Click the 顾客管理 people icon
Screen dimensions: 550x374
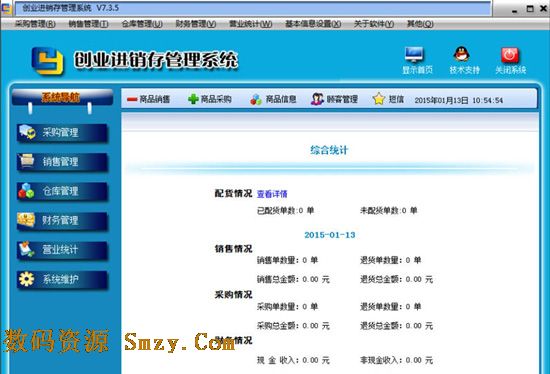pyautogui.click(x=317, y=99)
